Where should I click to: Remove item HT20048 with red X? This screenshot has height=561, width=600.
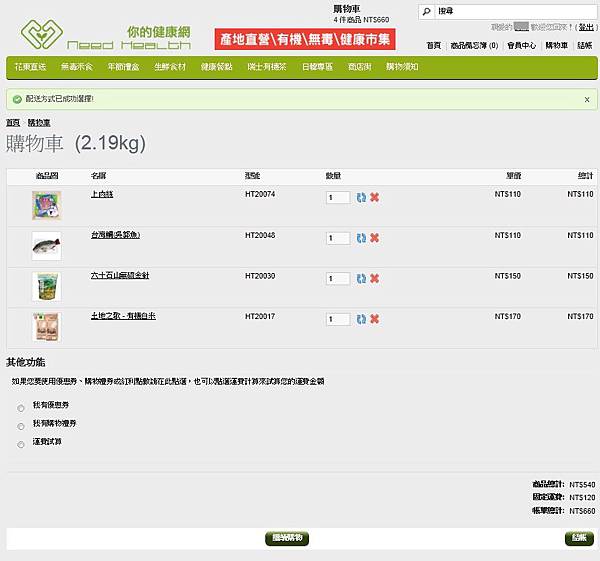click(375, 238)
